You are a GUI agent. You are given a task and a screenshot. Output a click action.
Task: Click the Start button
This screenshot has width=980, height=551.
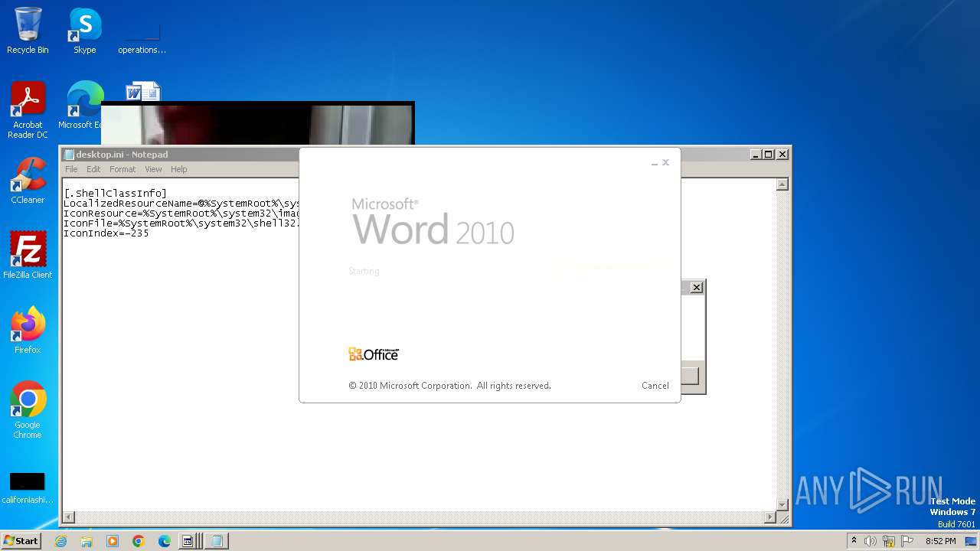(x=21, y=541)
